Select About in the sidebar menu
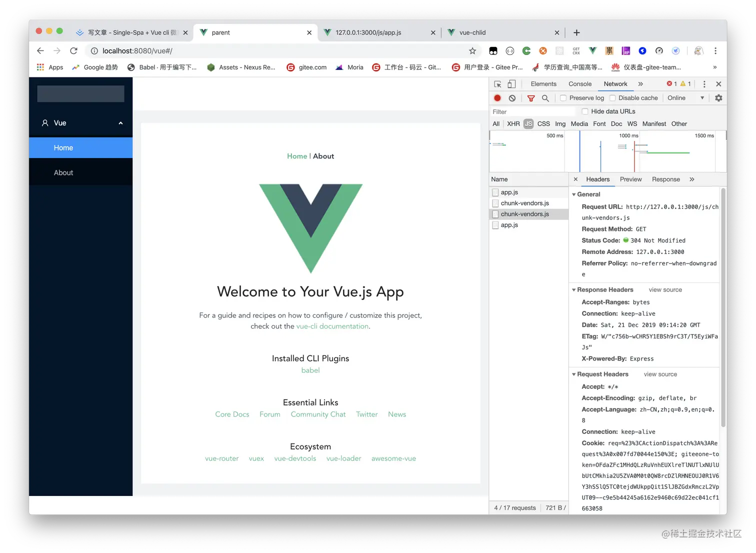The height and width of the screenshot is (553, 756). coord(81,172)
